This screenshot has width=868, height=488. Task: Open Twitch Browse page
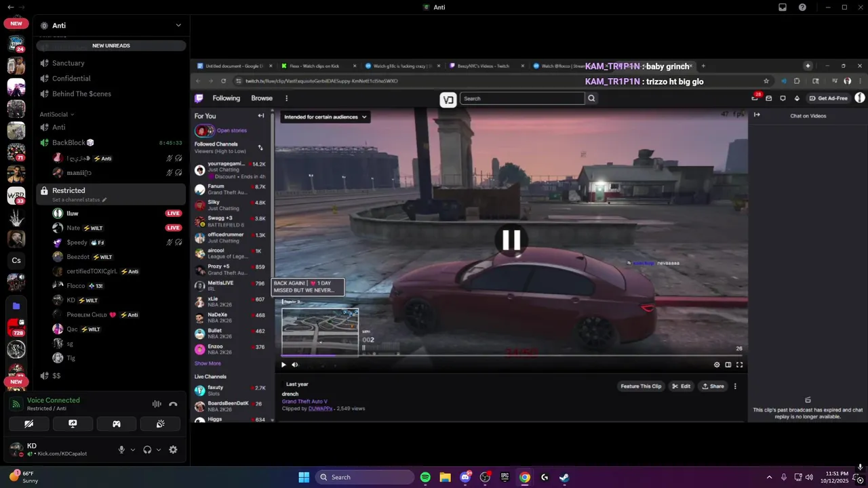coord(262,98)
